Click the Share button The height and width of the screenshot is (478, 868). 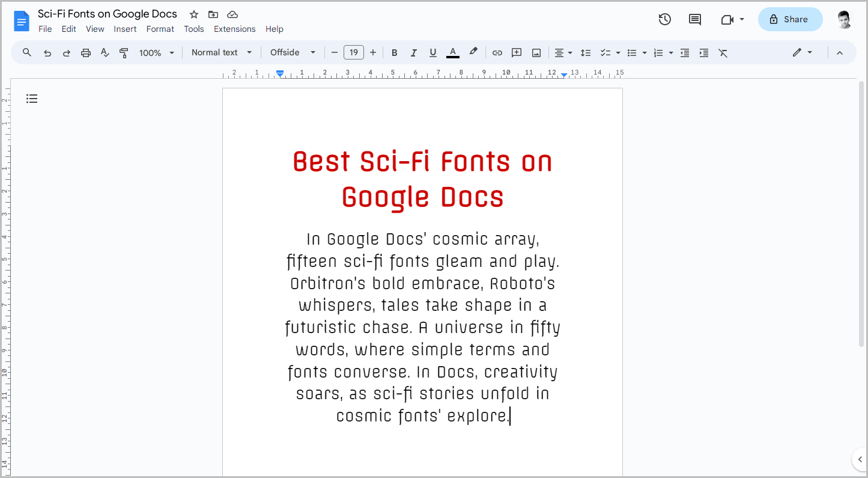790,19
